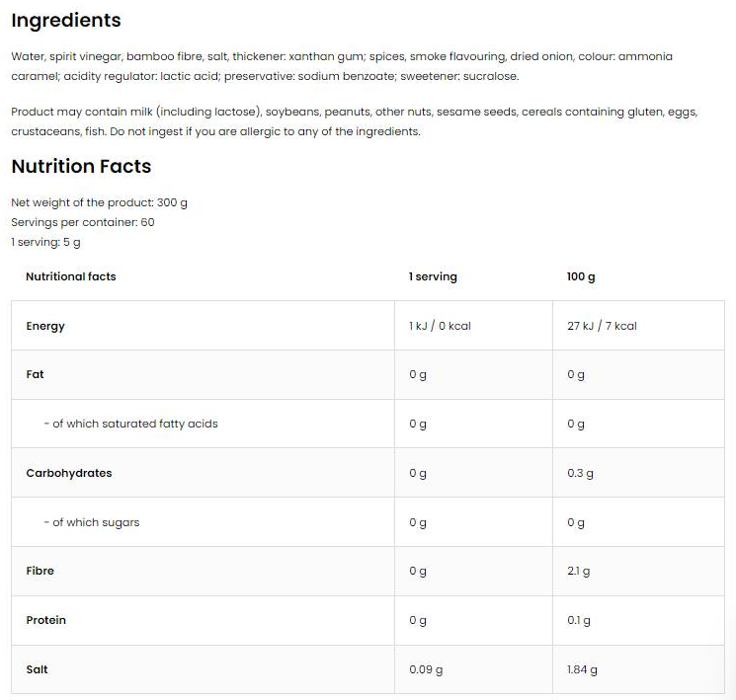
Task: Click the Carbohydrates row label
Action: [69, 473]
